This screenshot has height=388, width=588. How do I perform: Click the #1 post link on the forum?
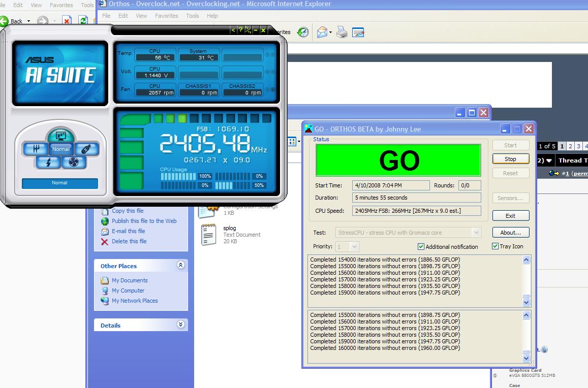coord(565,173)
